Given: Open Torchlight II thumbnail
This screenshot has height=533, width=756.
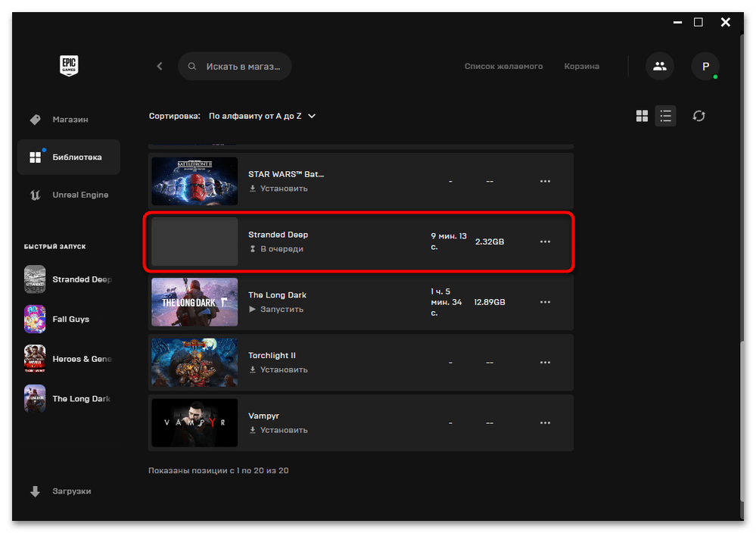Looking at the screenshot, I should coord(194,362).
